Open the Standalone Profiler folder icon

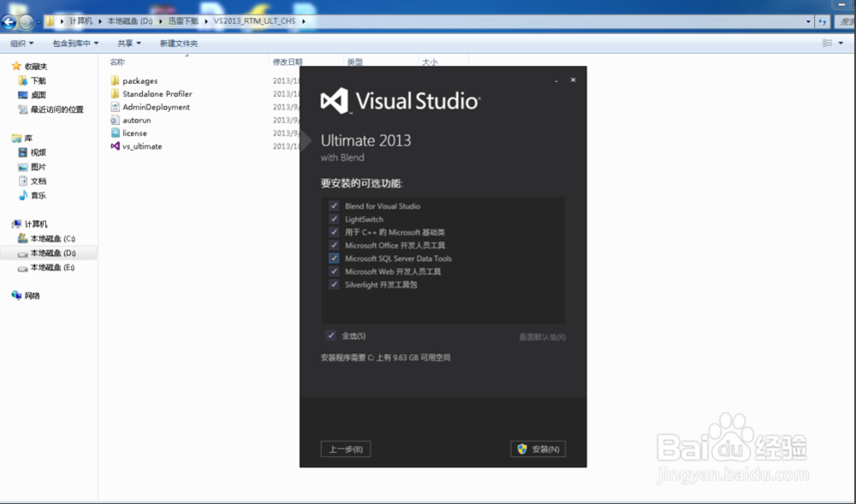[115, 94]
